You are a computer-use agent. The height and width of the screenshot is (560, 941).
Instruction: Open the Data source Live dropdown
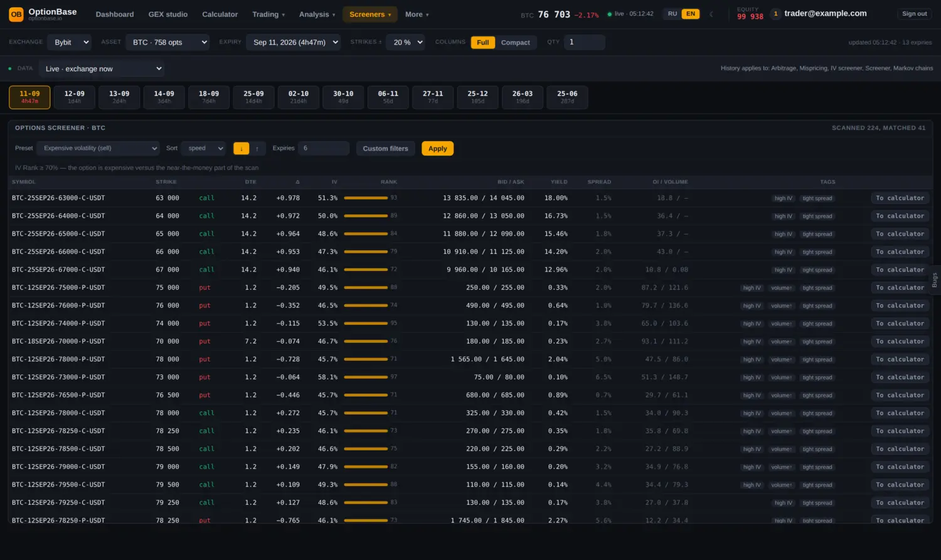(102, 68)
